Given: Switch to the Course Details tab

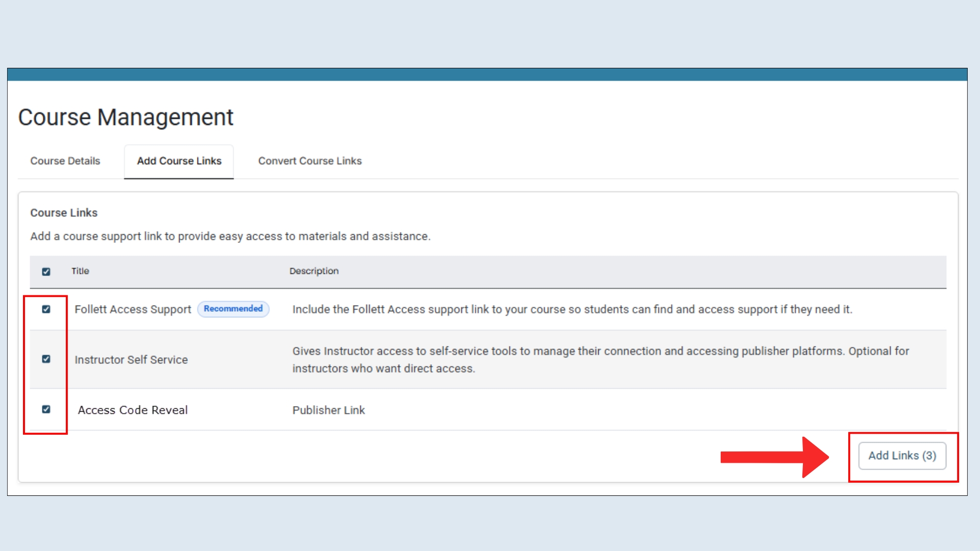Looking at the screenshot, I should 65,161.
